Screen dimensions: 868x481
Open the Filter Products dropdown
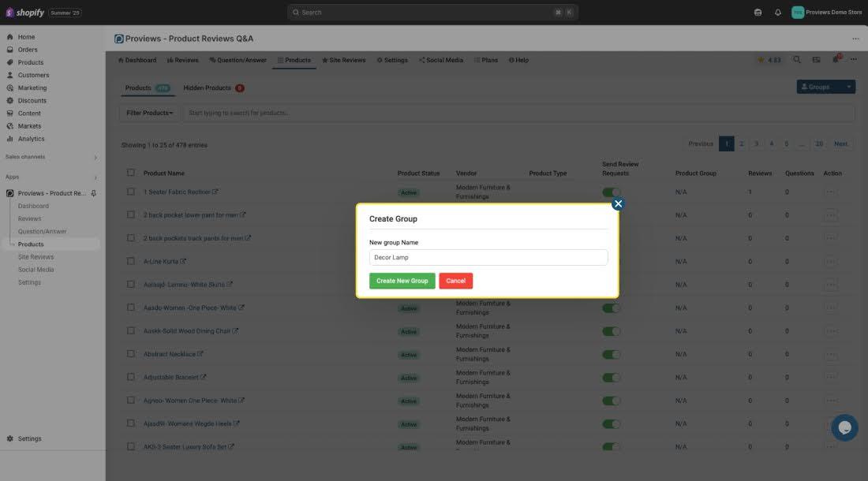coord(150,113)
